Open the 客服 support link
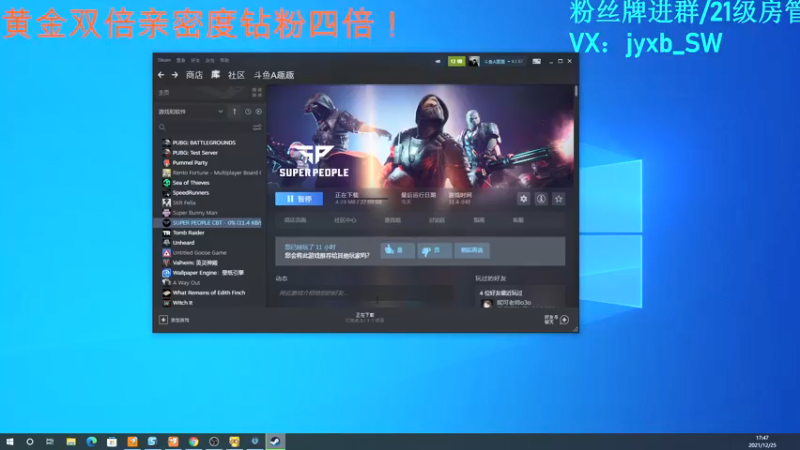The width and height of the screenshot is (800, 450). tap(518, 220)
